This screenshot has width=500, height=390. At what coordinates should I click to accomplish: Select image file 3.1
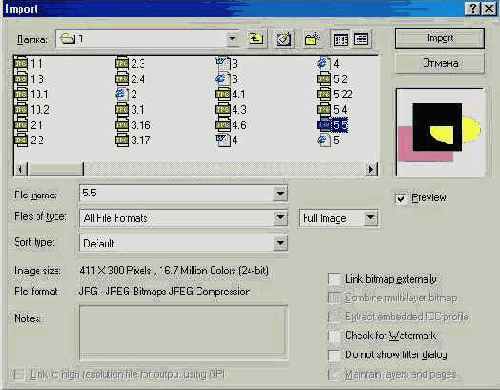130,110
